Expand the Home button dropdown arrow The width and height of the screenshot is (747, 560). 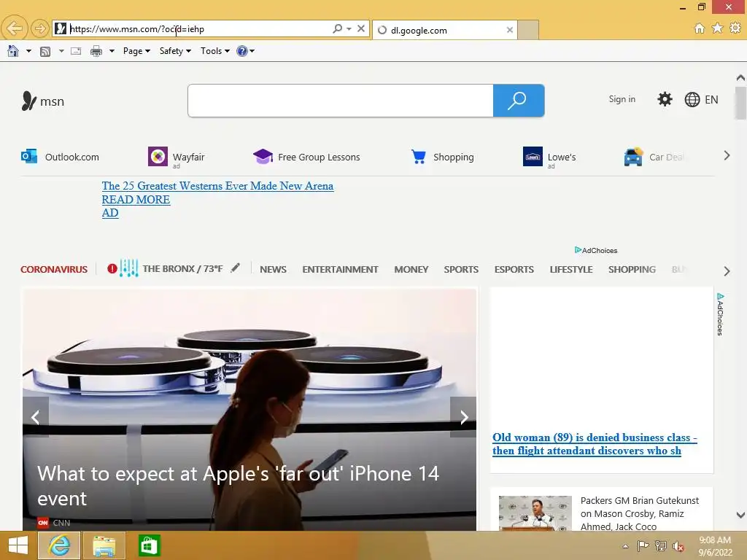coord(28,51)
